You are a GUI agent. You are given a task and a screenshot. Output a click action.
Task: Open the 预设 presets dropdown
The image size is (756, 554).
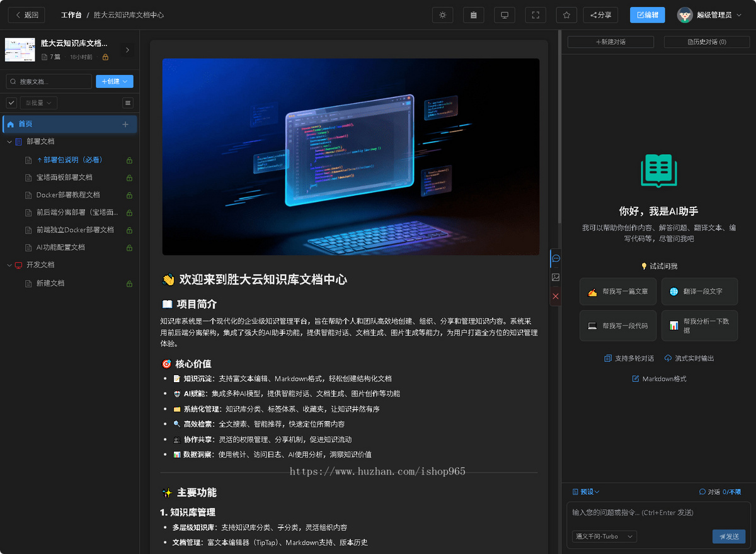(586, 492)
